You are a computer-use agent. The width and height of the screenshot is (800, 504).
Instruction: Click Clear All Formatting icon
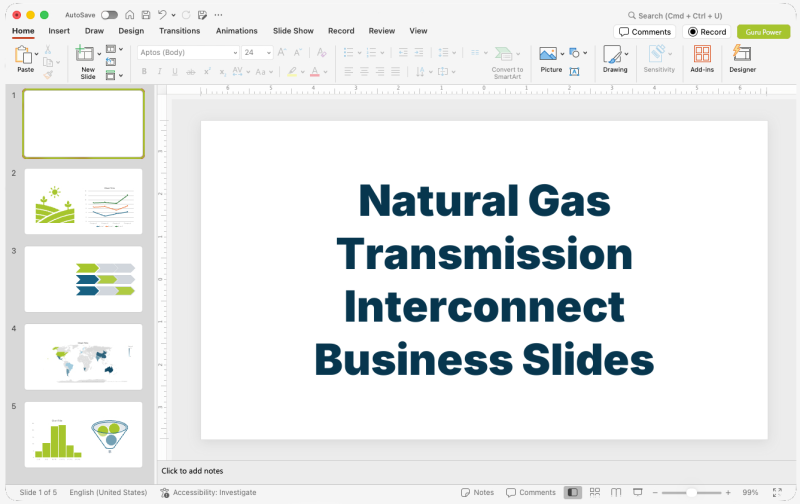pos(321,52)
